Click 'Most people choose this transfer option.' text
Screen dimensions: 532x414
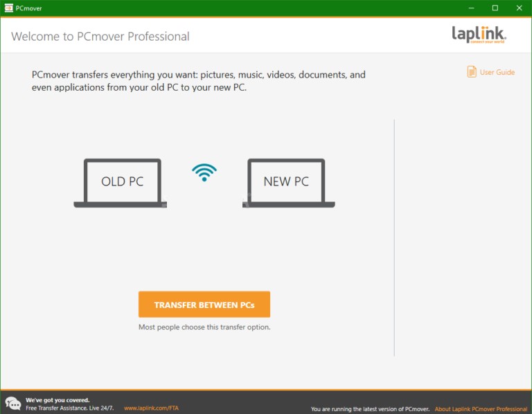point(204,327)
